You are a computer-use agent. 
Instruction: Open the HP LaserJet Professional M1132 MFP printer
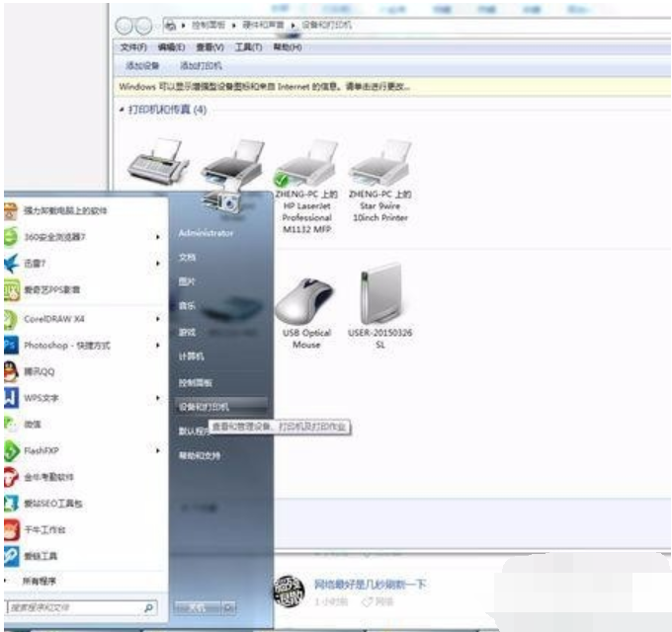306,164
